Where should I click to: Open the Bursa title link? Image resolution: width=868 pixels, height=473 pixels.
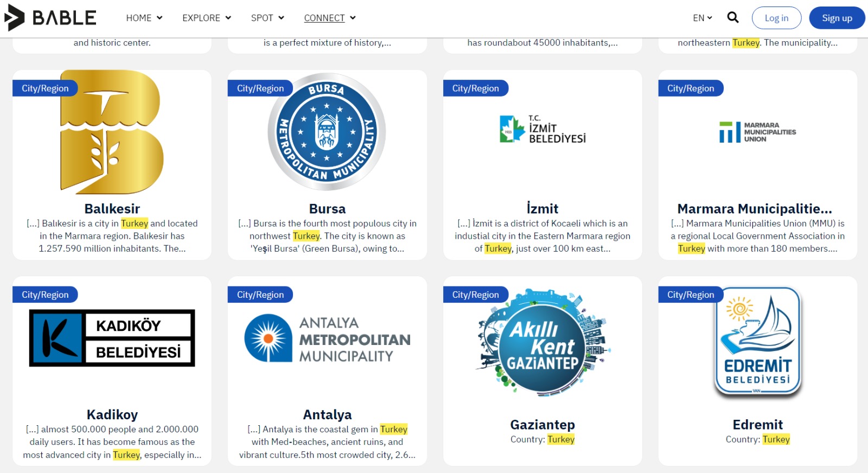pyautogui.click(x=327, y=209)
